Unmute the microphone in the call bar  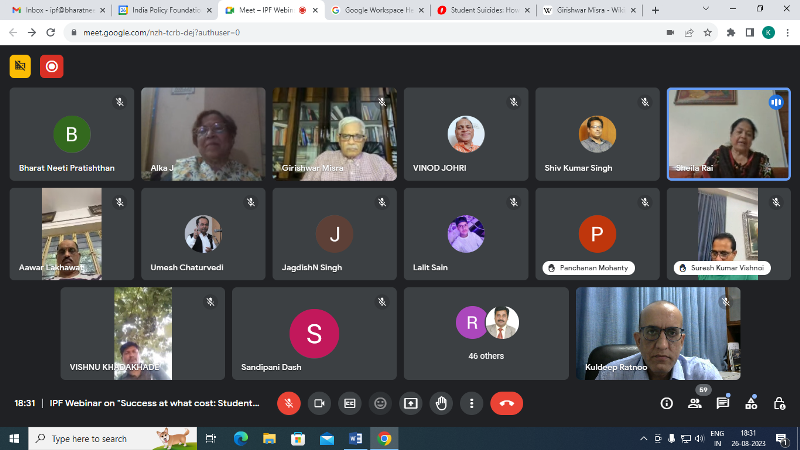[288, 403]
